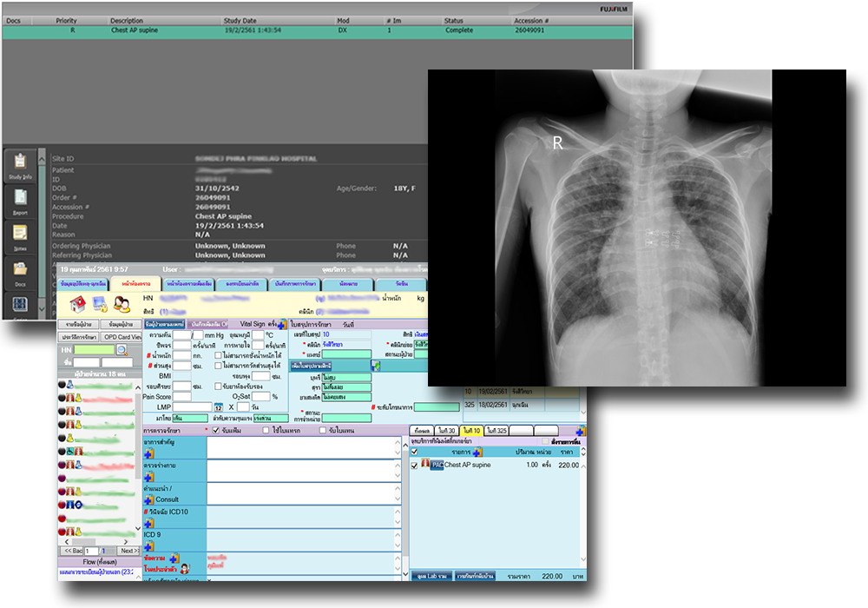Open the ยาเสพติด (drugs) dropdown field
This screenshot has width=868, height=608.
coord(346,397)
